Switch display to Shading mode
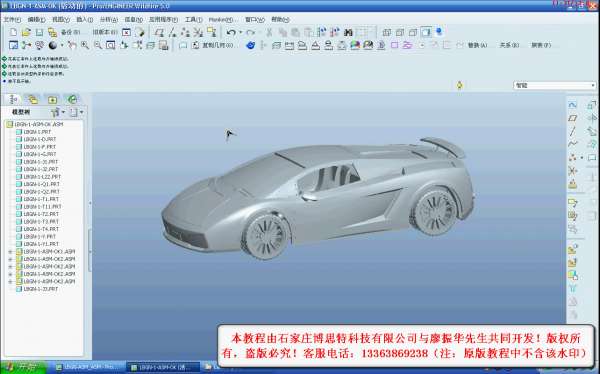 pyautogui.click(x=426, y=33)
